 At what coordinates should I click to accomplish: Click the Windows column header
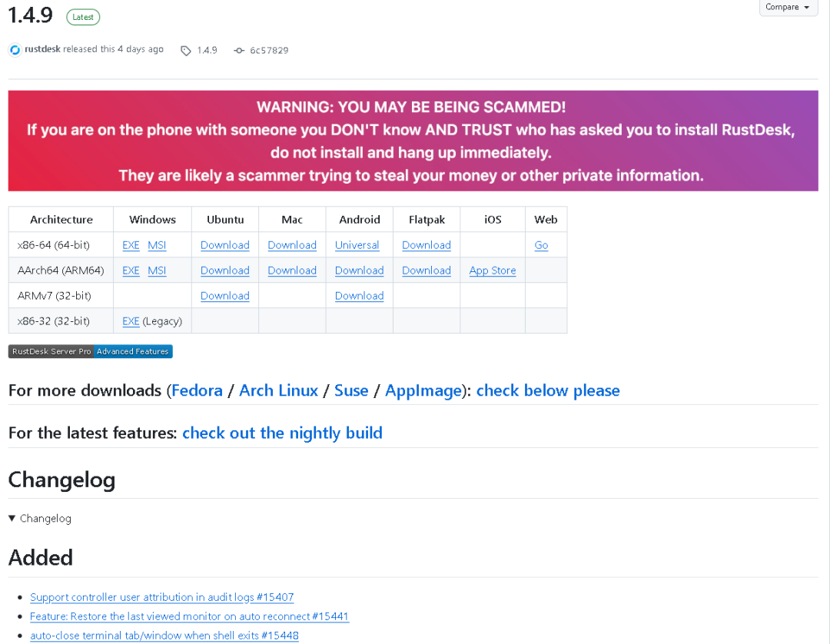(152, 220)
